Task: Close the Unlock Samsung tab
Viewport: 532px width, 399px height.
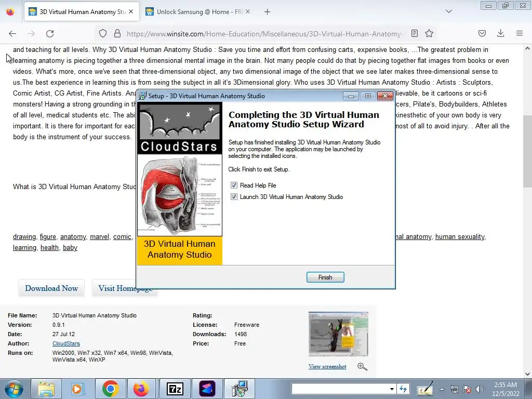Action: pyautogui.click(x=248, y=11)
